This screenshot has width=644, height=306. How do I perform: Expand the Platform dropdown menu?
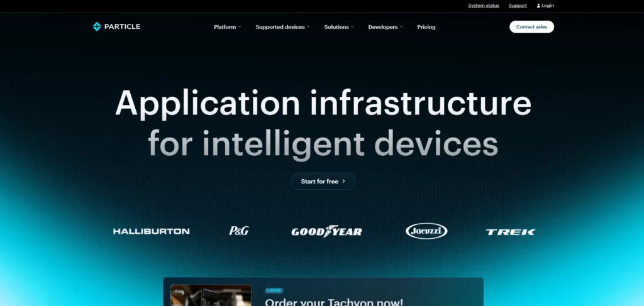pyautogui.click(x=227, y=27)
